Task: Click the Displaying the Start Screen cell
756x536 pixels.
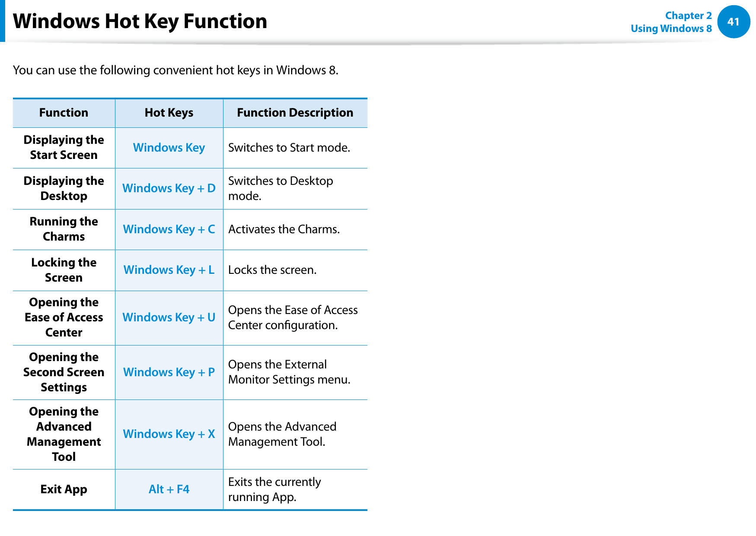Action: [x=64, y=148]
